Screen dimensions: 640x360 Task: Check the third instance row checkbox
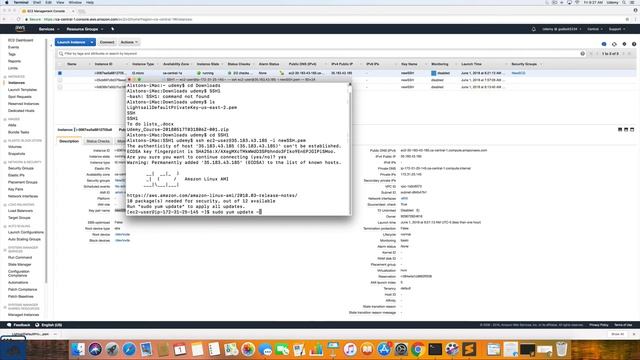[60, 87]
